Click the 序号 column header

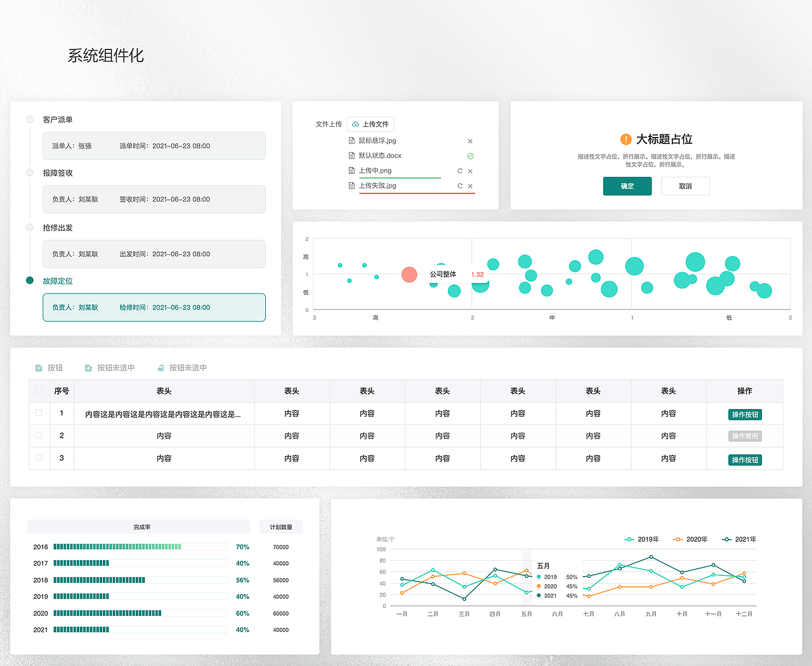(62, 391)
